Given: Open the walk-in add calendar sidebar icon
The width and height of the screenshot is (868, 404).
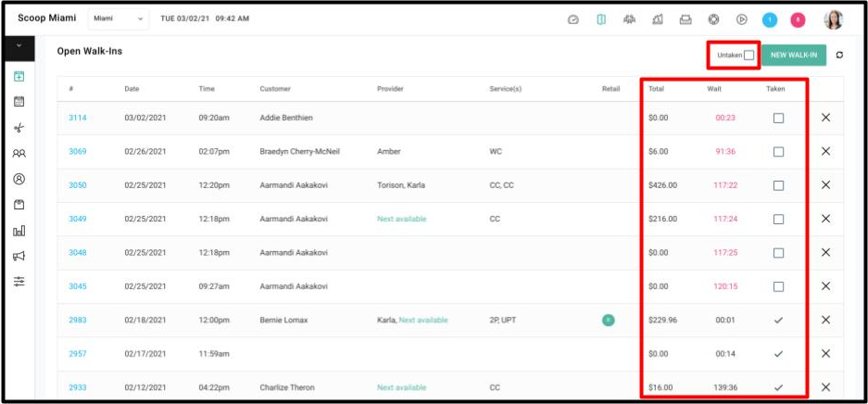Looking at the screenshot, I should [19, 76].
